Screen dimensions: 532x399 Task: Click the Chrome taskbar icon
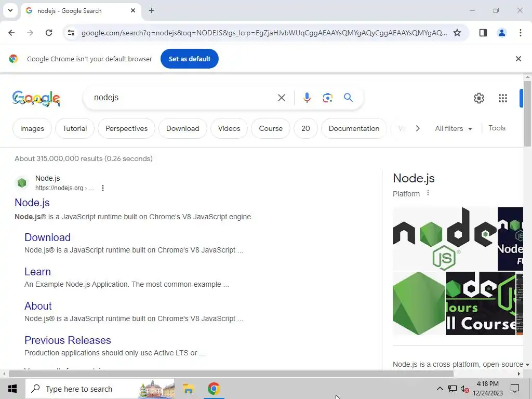214,389
